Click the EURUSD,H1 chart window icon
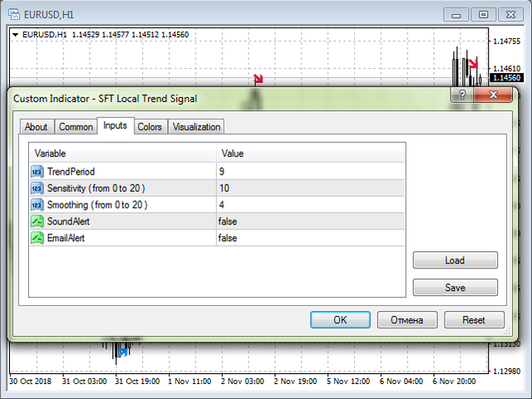The height and width of the screenshot is (399, 532). click(14, 15)
